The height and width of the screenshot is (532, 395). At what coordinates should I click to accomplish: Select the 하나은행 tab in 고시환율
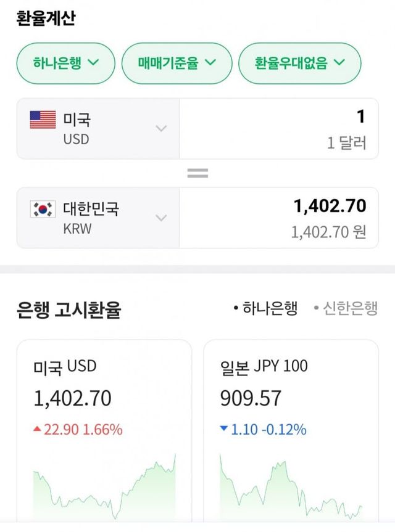265,308
